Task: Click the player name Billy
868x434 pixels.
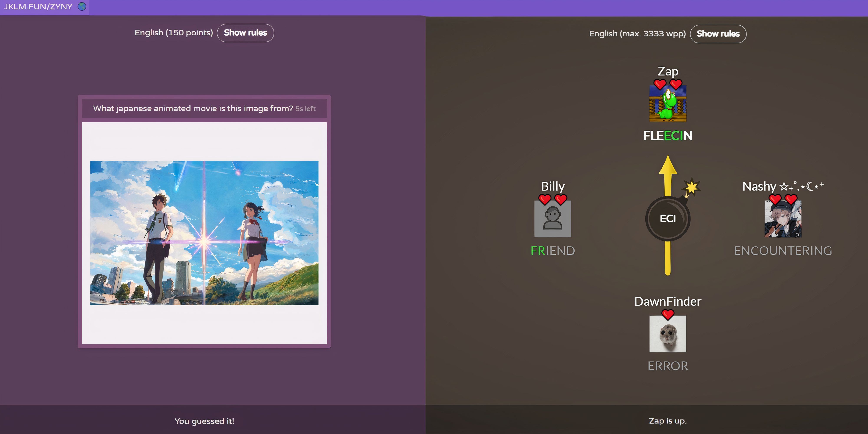Action: click(x=553, y=186)
